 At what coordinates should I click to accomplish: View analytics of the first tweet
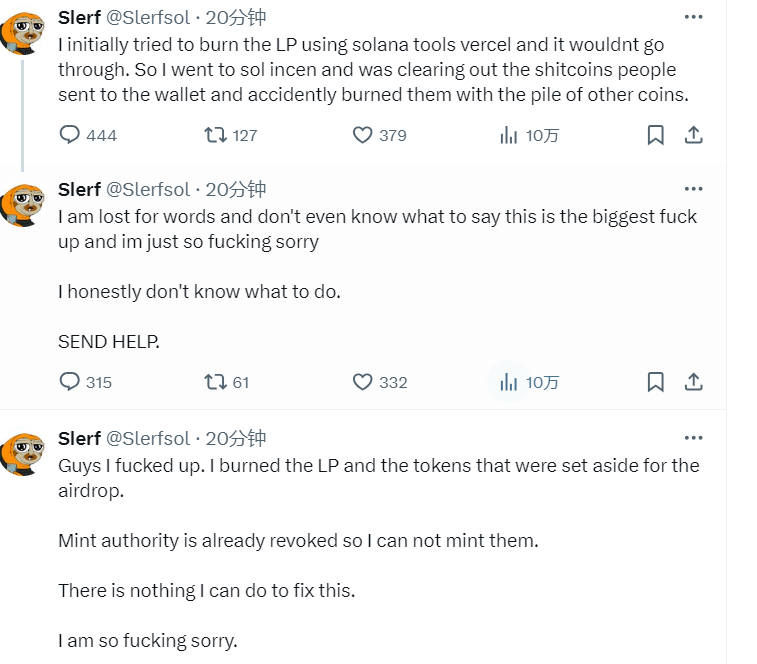click(x=509, y=135)
